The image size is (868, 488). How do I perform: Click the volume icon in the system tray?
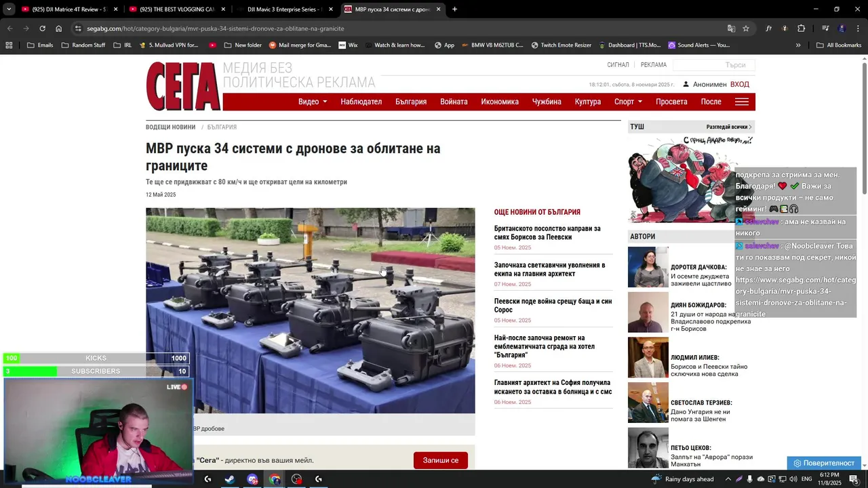point(794,479)
